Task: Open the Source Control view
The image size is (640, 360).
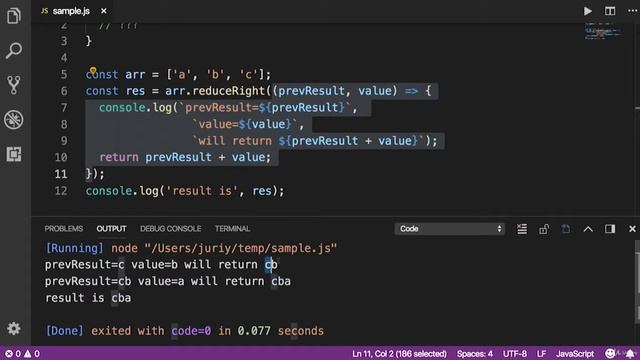Action: coord(14,85)
